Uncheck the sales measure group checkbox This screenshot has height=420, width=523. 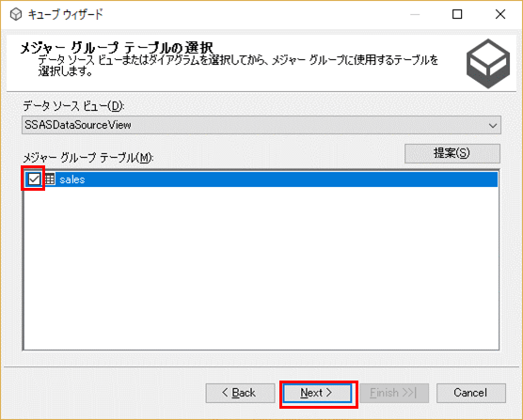point(34,179)
